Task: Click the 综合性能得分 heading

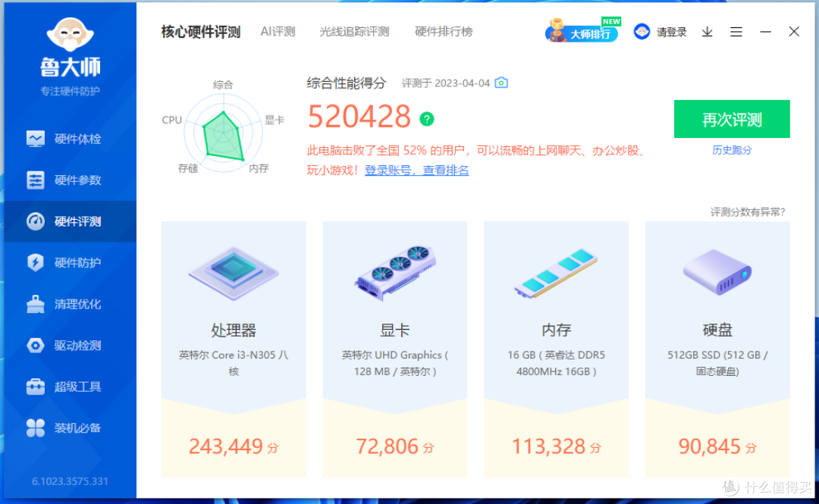Action: pos(346,83)
